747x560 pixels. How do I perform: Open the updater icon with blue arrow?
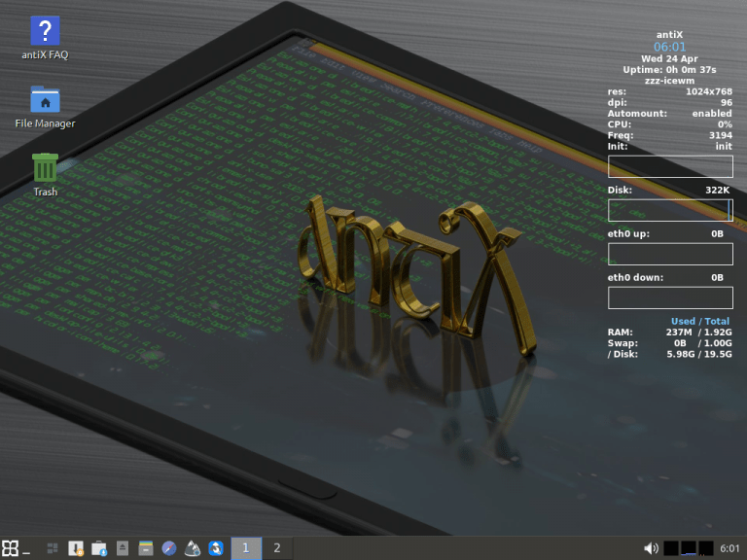click(99, 548)
